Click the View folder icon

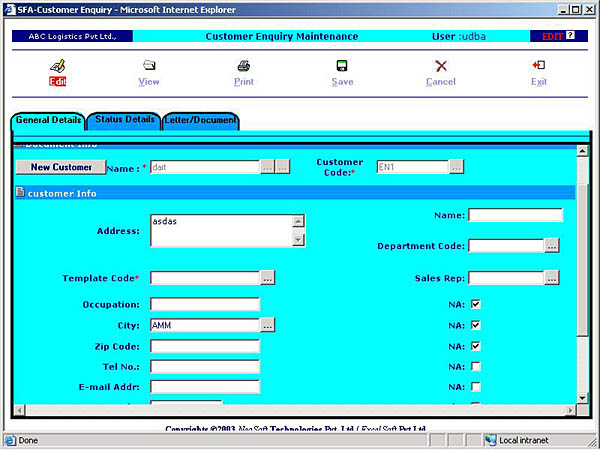pyautogui.click(x=149, y=65)
